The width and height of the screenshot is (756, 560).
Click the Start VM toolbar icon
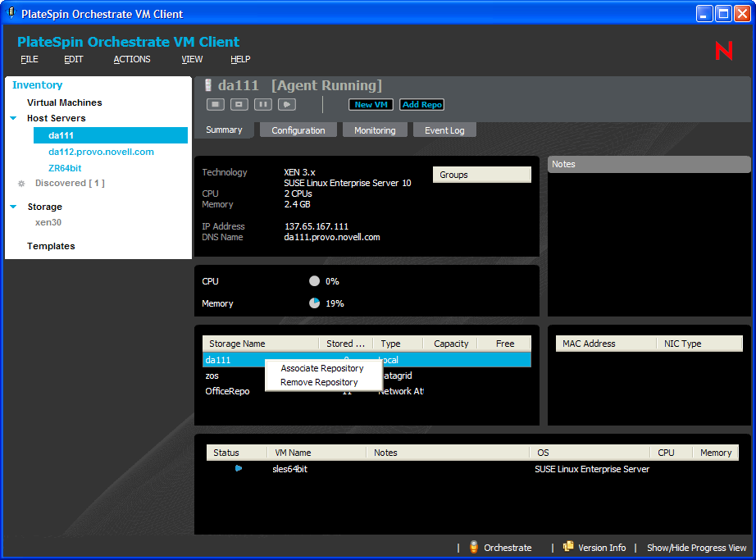[287, 104]
